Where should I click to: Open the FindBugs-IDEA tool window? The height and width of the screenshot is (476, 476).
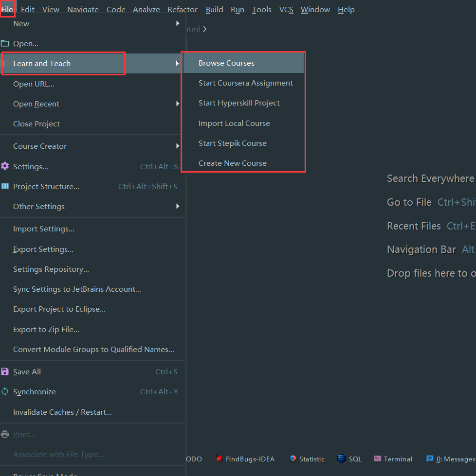[245, 459]
